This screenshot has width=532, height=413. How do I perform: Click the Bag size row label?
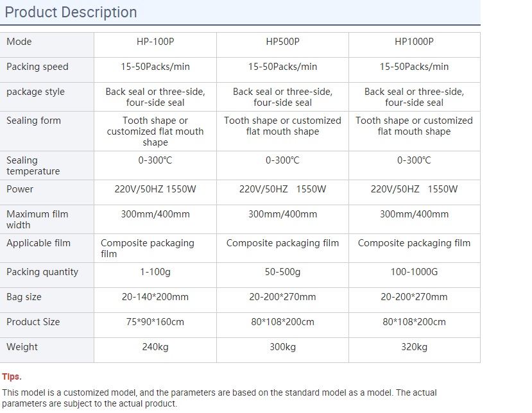(x=24, y=297)
